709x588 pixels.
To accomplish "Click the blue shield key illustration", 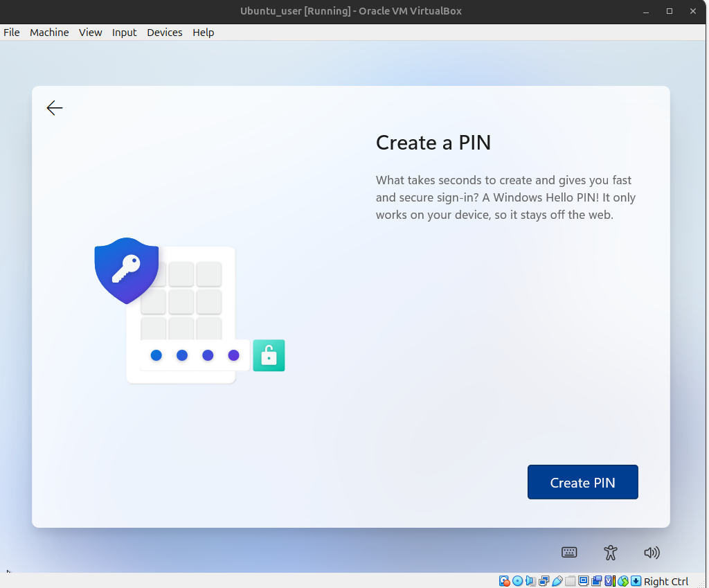I will click(127, 270).
